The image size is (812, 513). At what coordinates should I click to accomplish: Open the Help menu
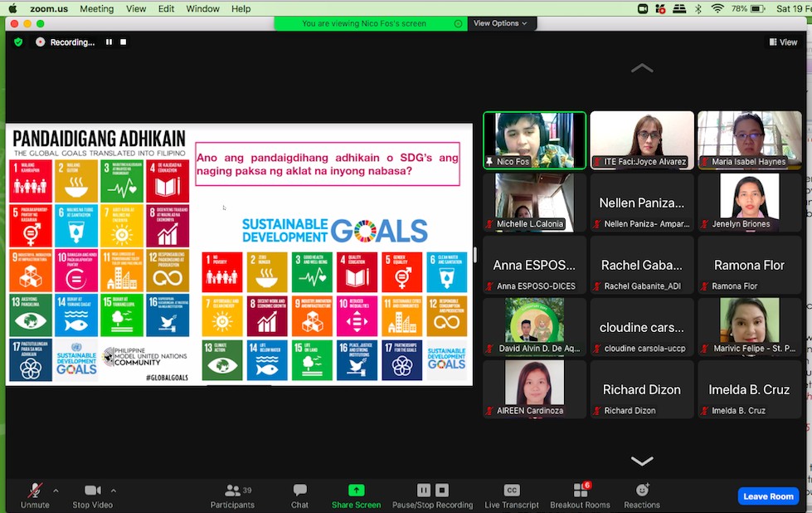241,8
